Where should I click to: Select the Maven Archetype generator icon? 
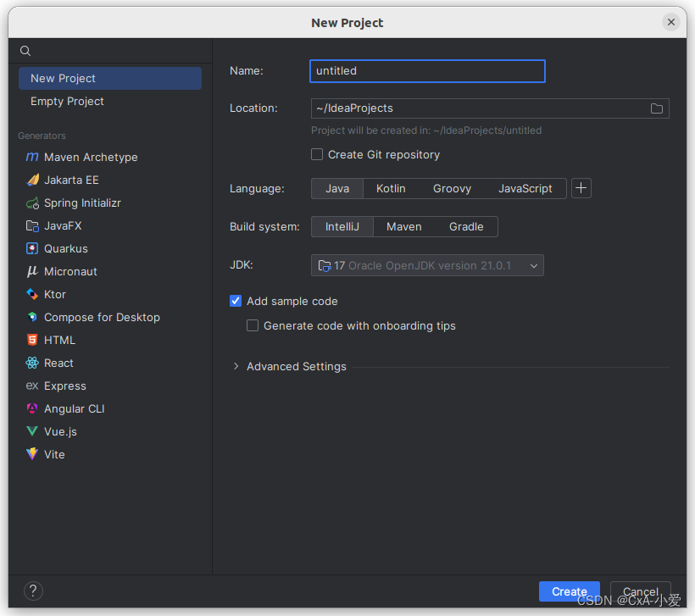pos(32,157)
